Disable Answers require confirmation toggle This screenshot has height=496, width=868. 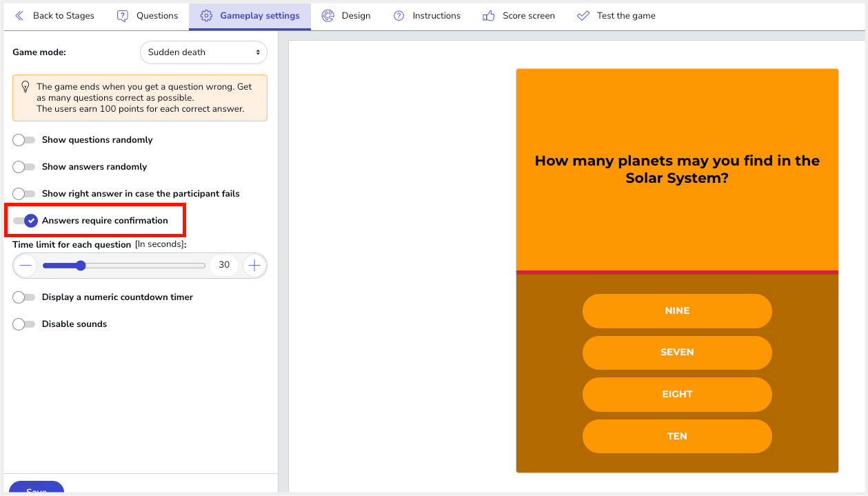25,221
